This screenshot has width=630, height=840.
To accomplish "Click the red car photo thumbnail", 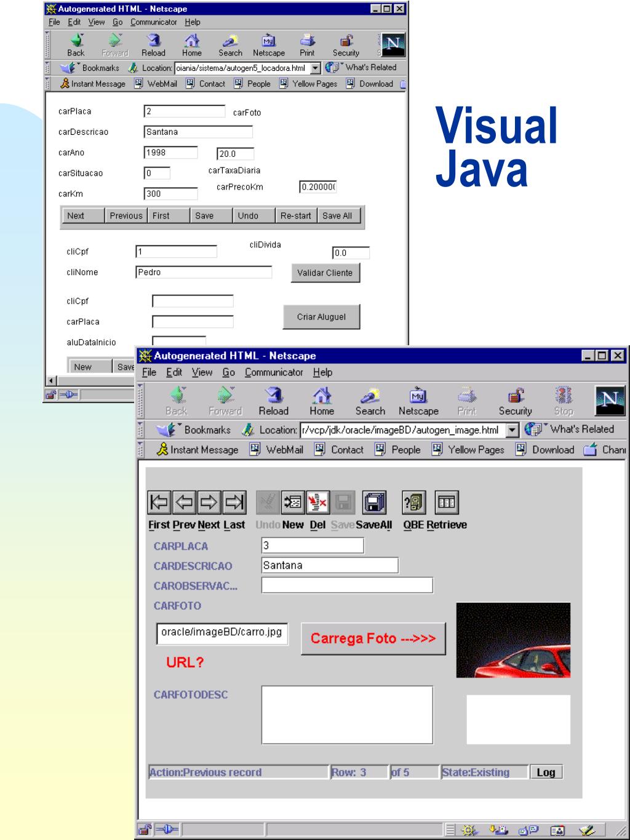I will tap(513, 640).
